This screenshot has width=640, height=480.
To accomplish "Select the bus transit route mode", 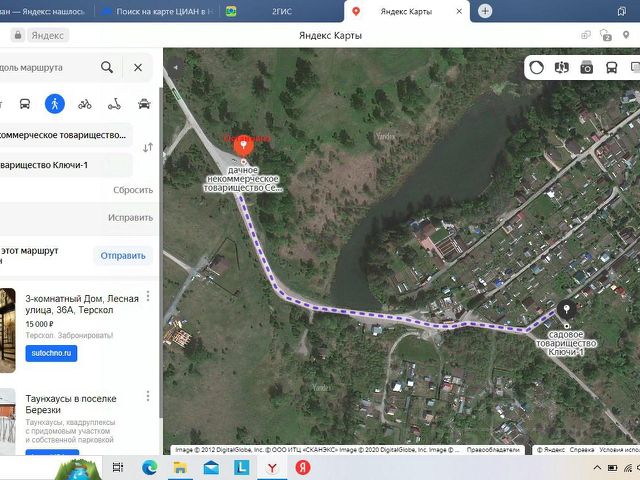I will point(25,104).
